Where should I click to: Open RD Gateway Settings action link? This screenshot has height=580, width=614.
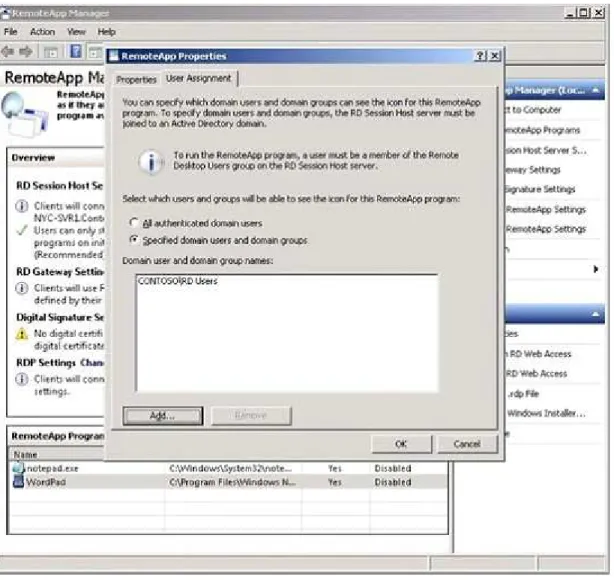[533, 170]
